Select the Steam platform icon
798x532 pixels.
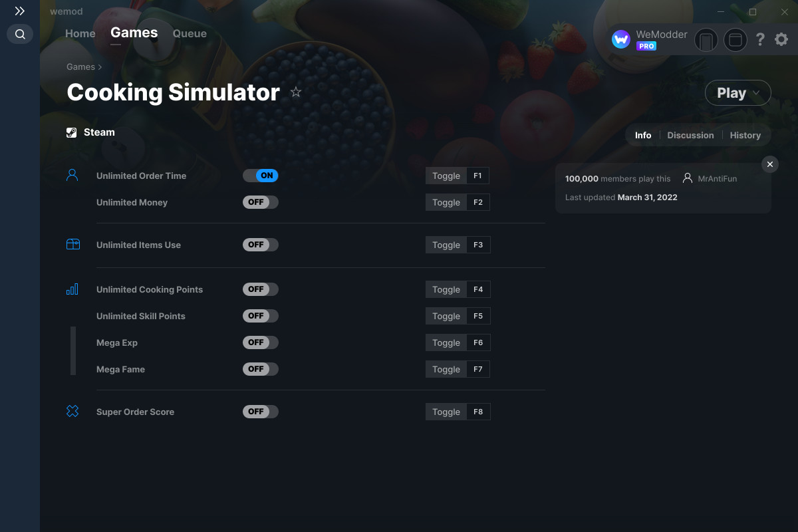pos(71,132)
